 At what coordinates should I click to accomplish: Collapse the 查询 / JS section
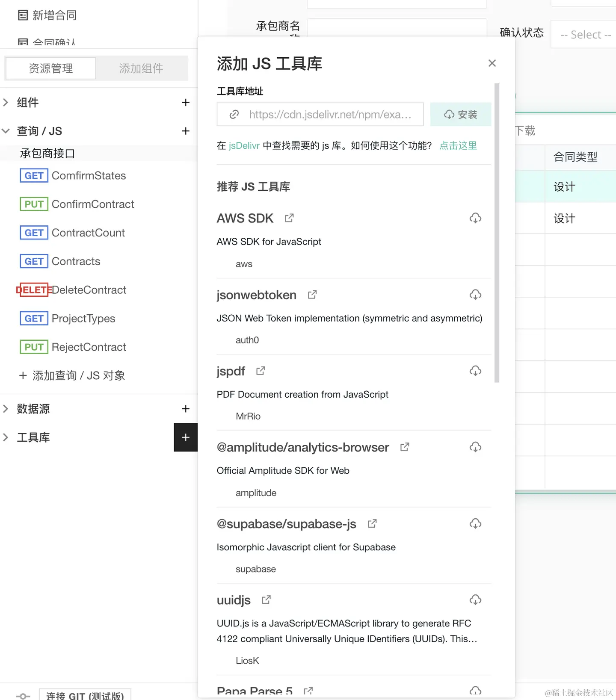pyautogui.click(x=6, y=131)
